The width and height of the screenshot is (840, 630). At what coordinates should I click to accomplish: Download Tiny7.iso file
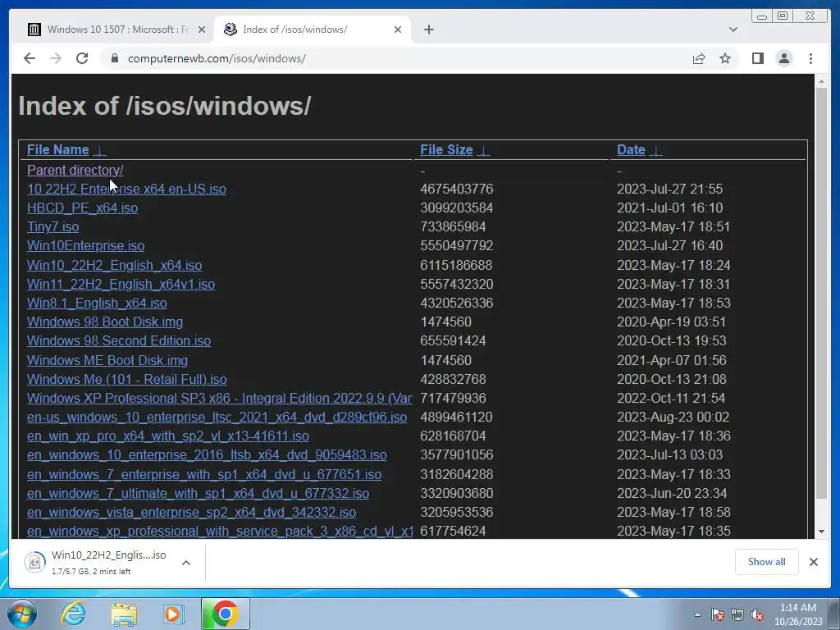pyautogui.click(x=53, y=226)
